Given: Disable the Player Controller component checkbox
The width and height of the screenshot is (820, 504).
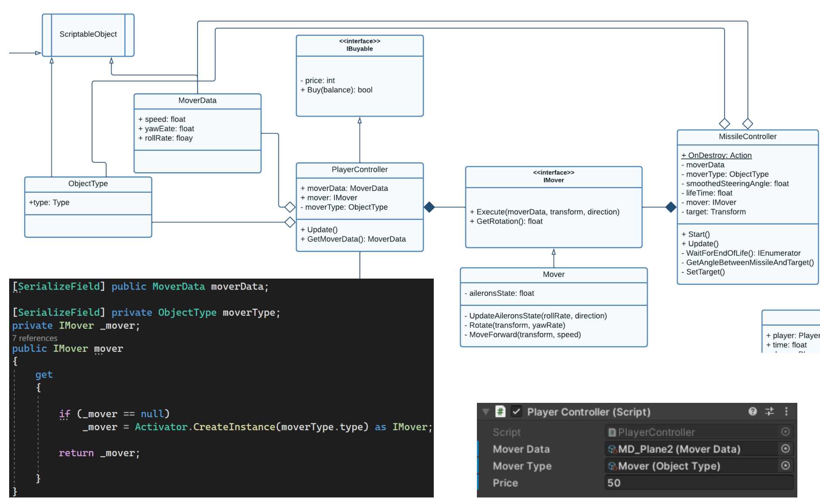Looking at the screenshot, I should pyautogui.click(x=516, y=411).
